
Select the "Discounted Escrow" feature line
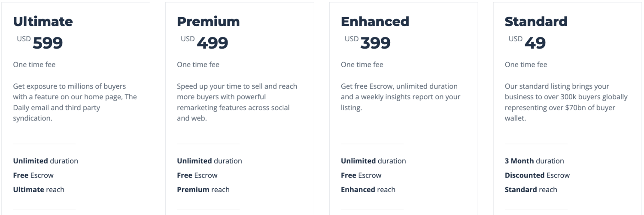537,175
